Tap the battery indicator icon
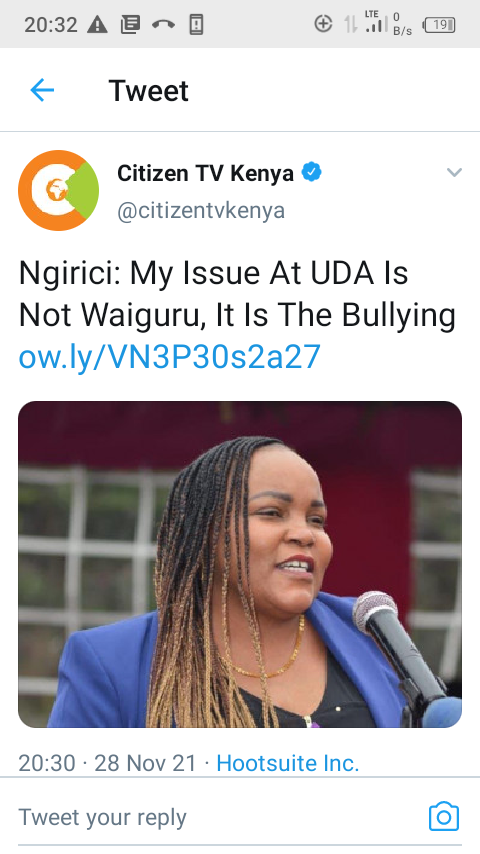The image size is (480, 854). tap(439, 25)
